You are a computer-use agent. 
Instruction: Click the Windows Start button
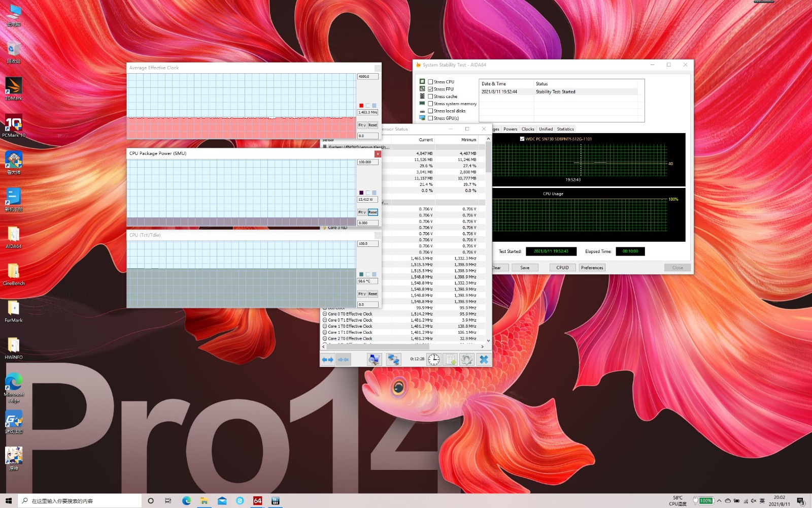[x=9, y=501]
